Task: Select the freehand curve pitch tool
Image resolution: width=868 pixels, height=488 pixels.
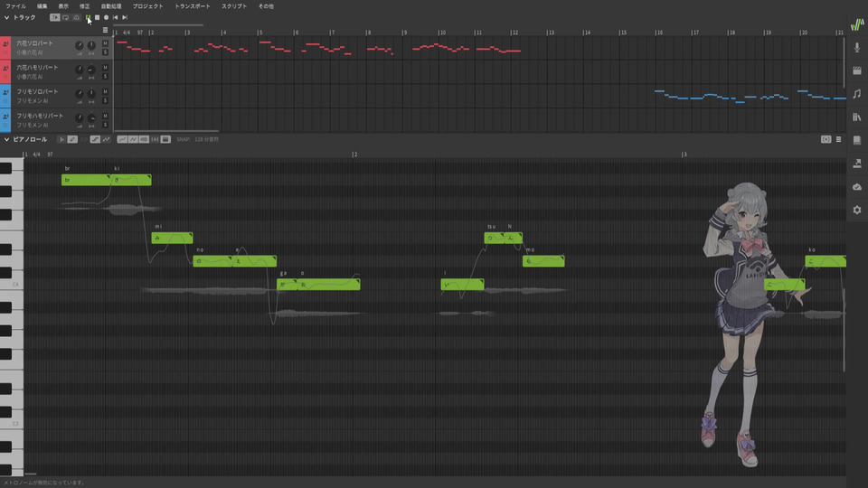Action: (107, 139)
